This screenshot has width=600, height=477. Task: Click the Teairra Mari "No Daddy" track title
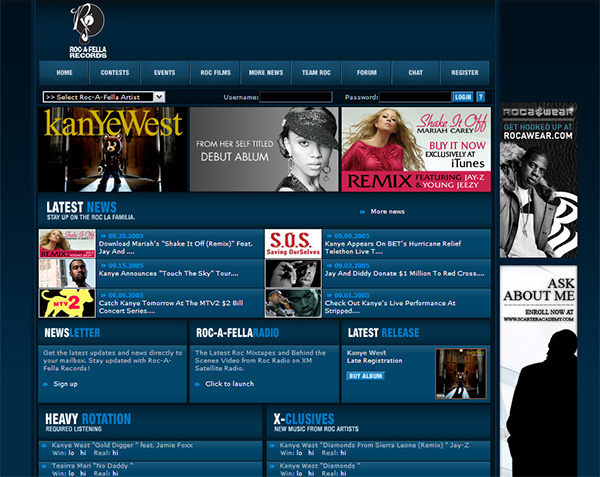tap(92, 466)
